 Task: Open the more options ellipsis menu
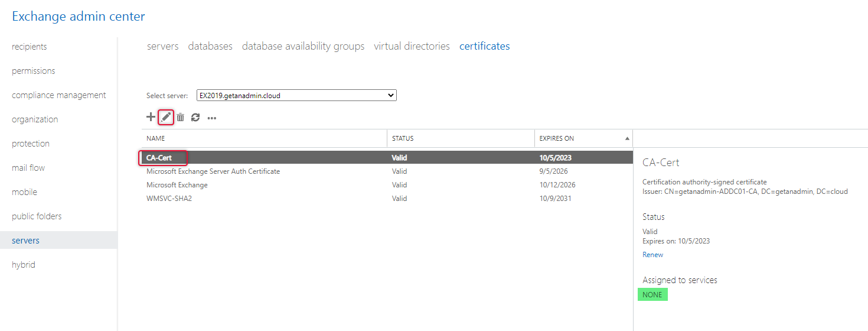click(x=211, y=118)
